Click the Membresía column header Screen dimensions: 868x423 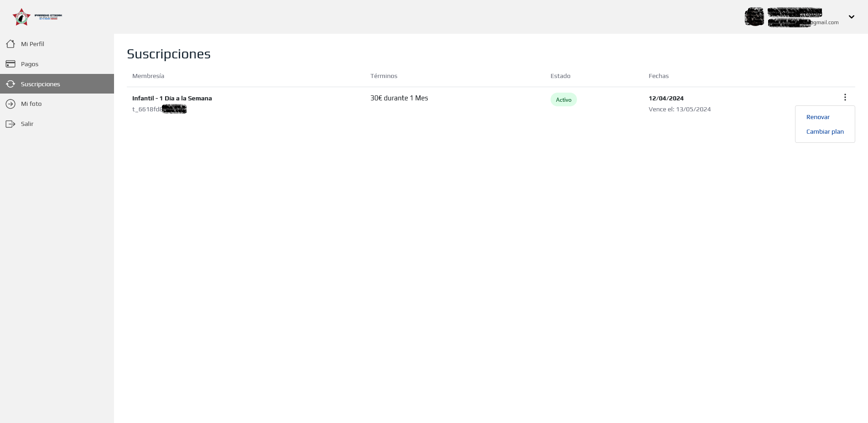pos(148,76)
